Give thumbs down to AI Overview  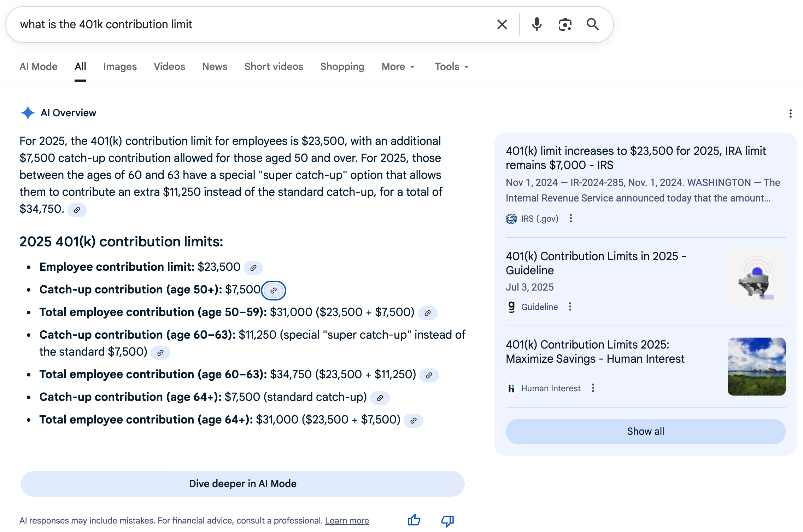point(447,521)
